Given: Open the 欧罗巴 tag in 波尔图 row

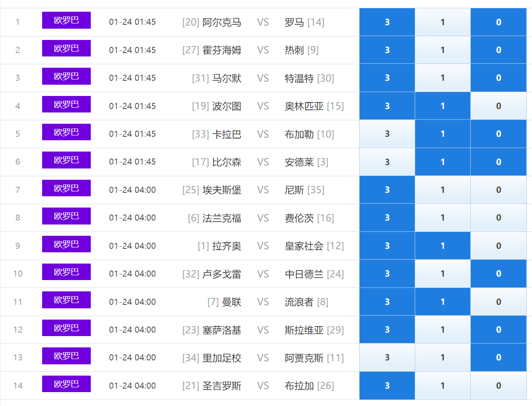Looking at the screenshot, I should pos(66,104).
